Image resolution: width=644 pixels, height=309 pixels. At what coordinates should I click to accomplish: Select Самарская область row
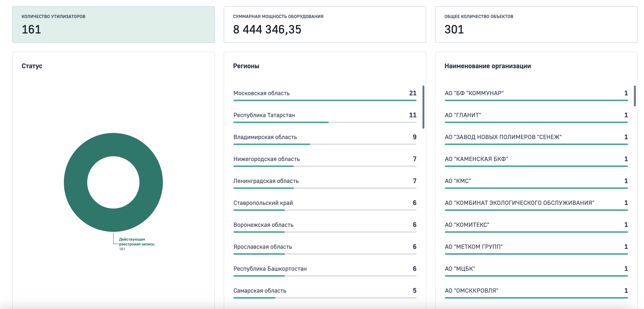325,292
